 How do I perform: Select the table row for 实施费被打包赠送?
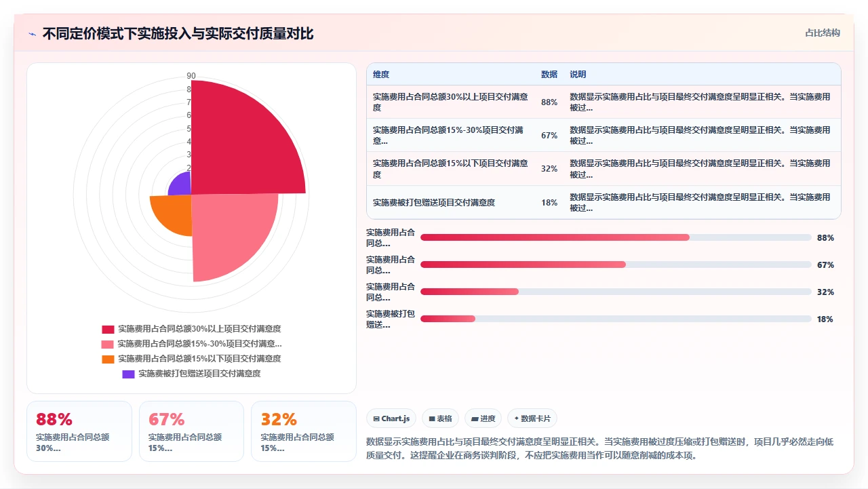(604, 202)
